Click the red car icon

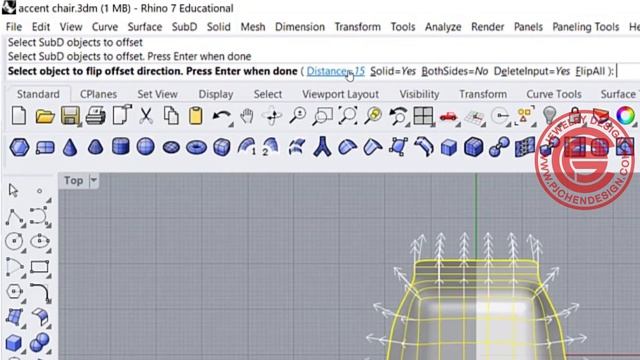click(x=448, y=117)
